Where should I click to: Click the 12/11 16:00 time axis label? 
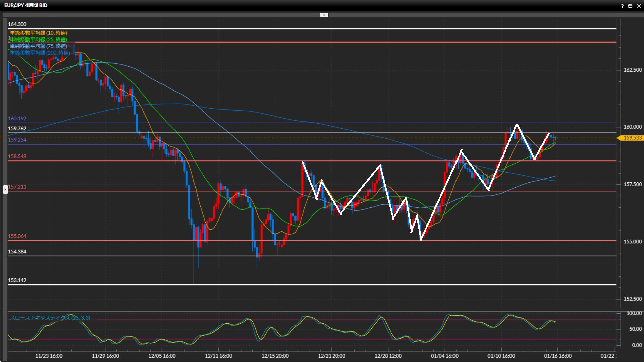[218, 356]
